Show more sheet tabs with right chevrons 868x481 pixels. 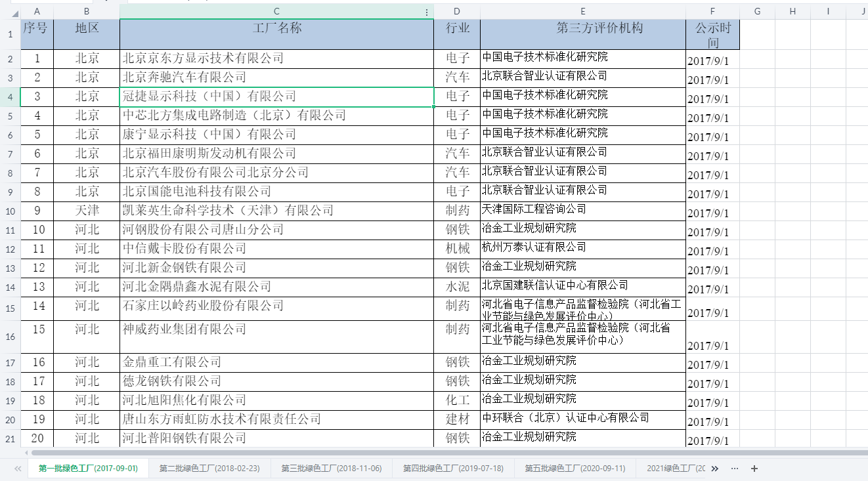(x=715, y=469)
